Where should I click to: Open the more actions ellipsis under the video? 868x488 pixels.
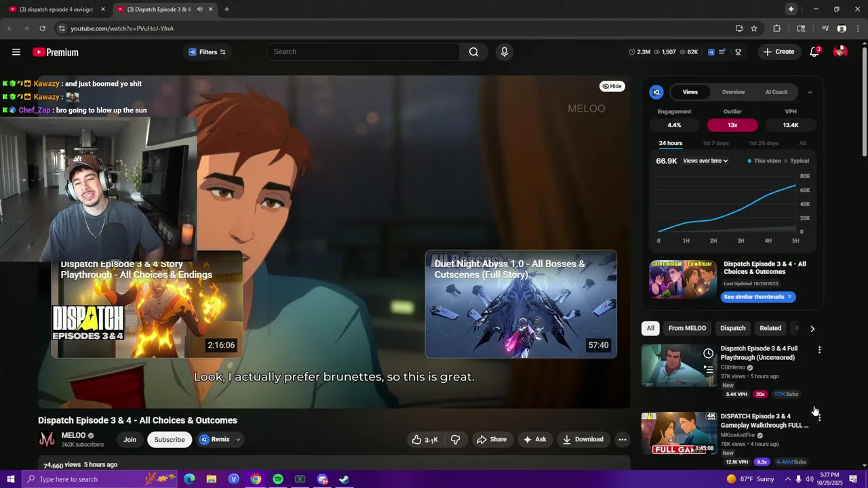(x=622, y=439)
